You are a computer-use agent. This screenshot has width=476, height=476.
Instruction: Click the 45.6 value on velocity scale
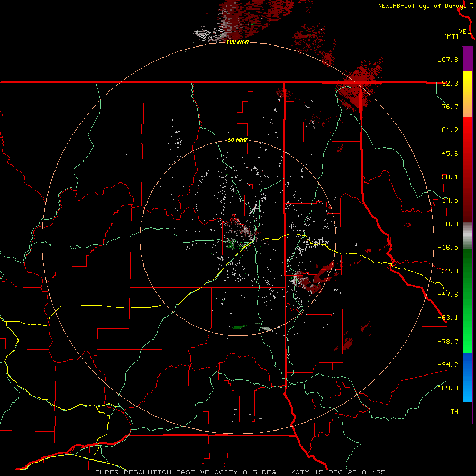click(x=450, y=153)
